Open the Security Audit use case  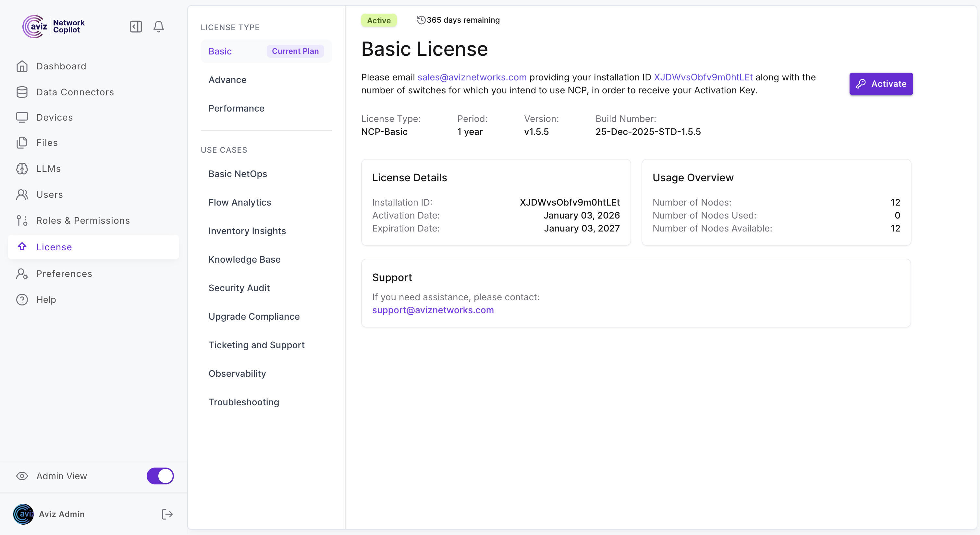point(239,288)
